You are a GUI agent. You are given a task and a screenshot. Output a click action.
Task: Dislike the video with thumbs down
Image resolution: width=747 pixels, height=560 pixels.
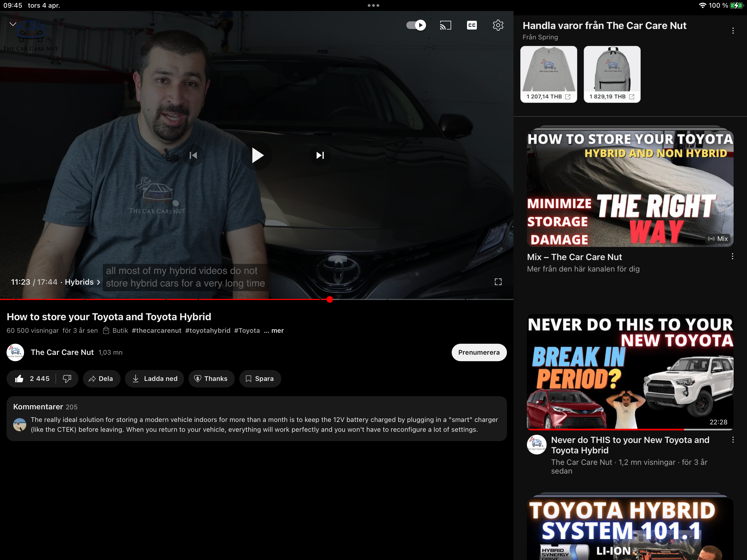point(67,379)
